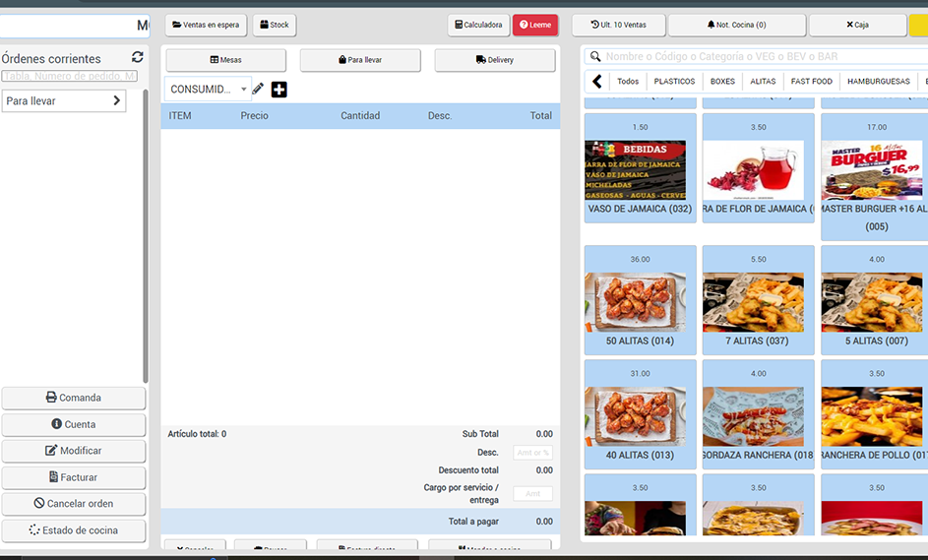Screen dimensions: 928x560
Task: Click the product search field
Action: tap(758, 57)
